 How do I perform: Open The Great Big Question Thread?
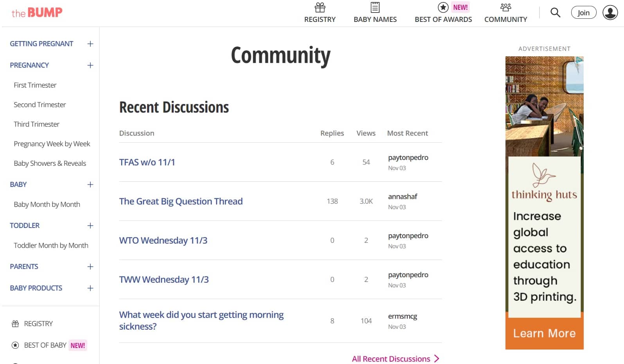pos(181,201)
